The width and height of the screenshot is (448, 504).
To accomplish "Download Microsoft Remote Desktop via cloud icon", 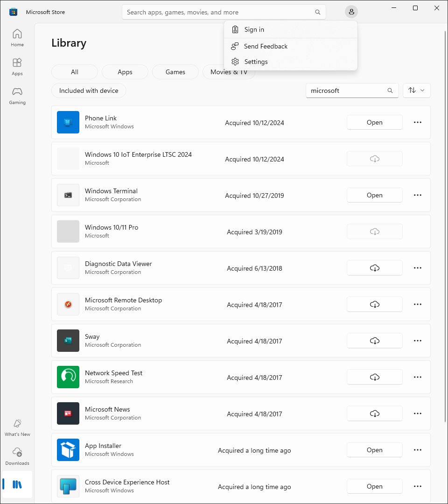I will [374, 304].
